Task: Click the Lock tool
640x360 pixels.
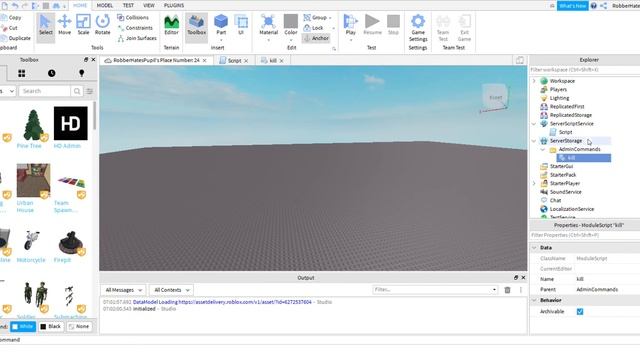Action: (313, 28)
